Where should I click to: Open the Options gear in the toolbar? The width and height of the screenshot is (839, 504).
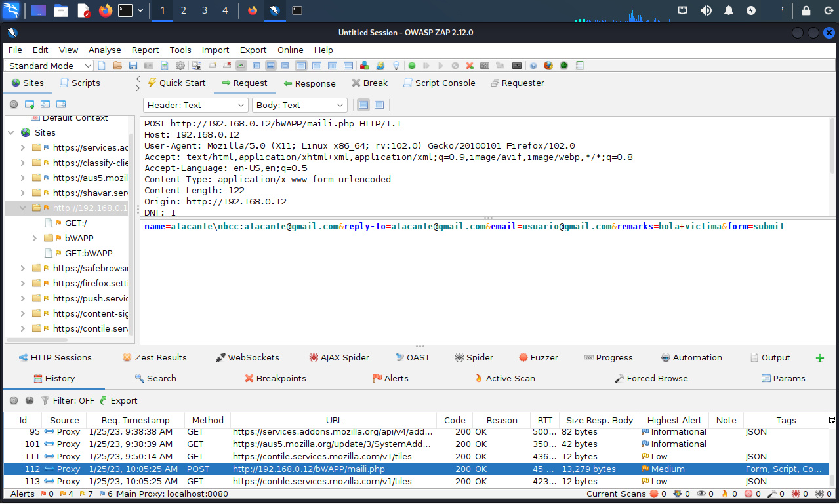[x=180, y=66]
